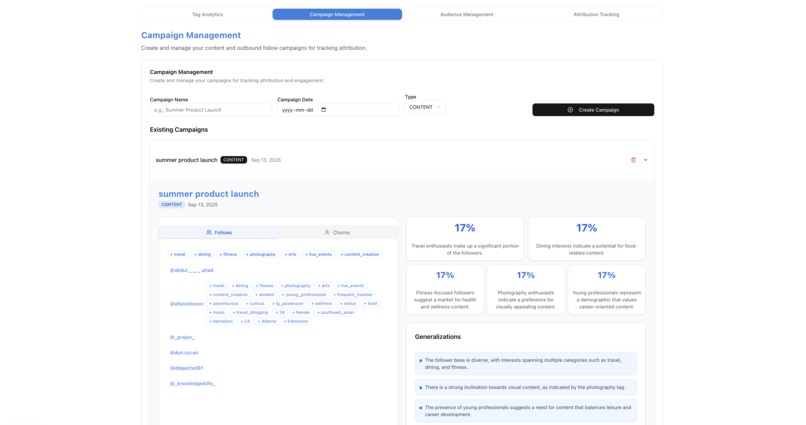The height and width of the screenshot is (425, 806).
Task: Click the 24 age tag
Action: (x=280, y=312)
